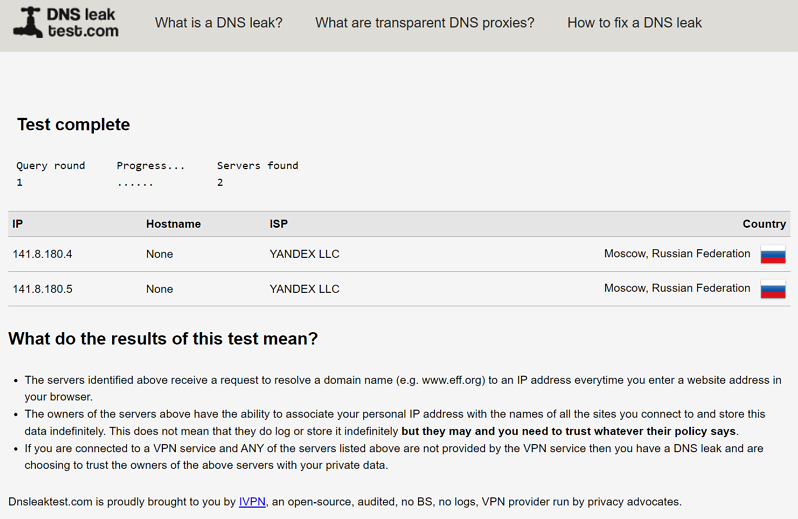This screenshot has height=519, width=798.
Task: Select the IP address 141.8.180.4
Action: (43, 254)
